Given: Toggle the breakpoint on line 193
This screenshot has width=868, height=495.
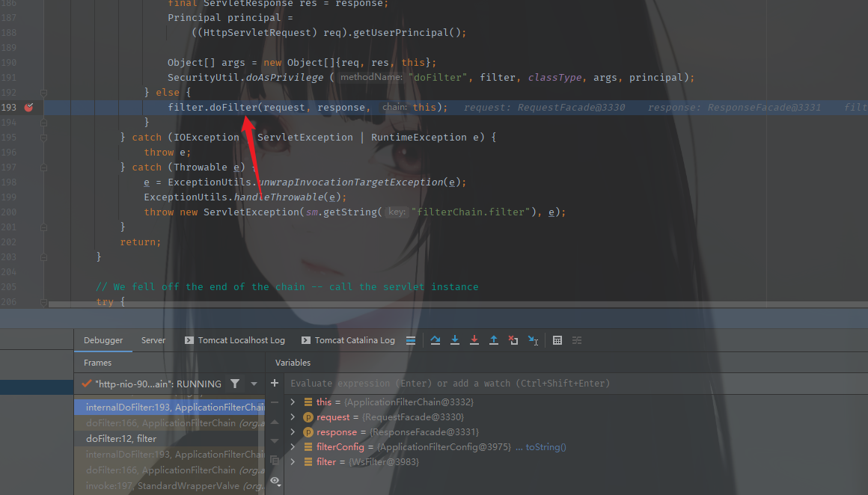Looking at the screenshot, I should point(28,107).
